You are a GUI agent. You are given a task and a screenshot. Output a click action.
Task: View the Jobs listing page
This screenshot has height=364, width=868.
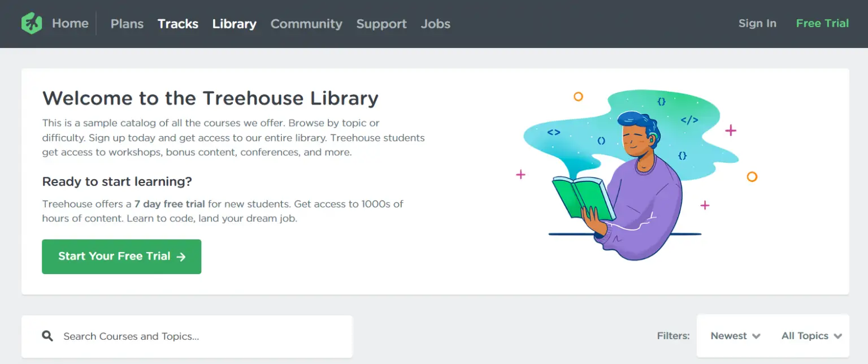pos(435,24)
